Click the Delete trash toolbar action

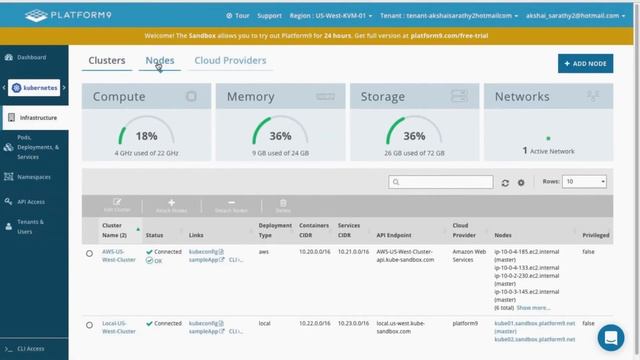pyautogui.click(x=283, y=206)
